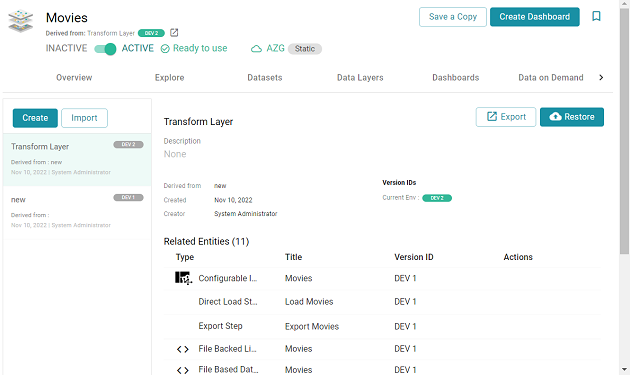Click the Configurable row type icon
Screen dimensions: 630x375
click(183, 278)
